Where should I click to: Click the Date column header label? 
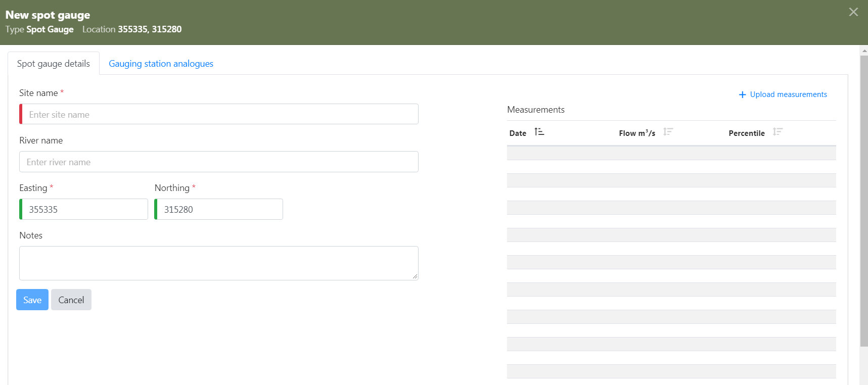coord(518,133)
